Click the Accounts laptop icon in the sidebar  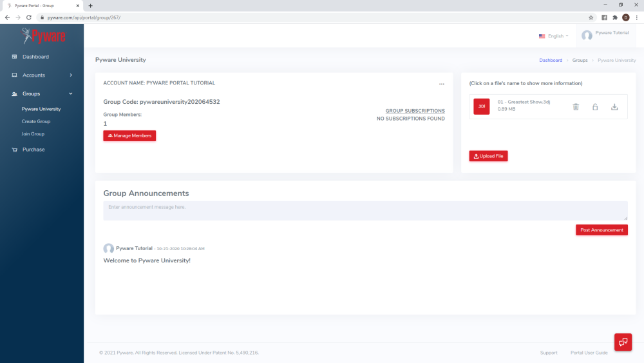[x=14, y=75]
